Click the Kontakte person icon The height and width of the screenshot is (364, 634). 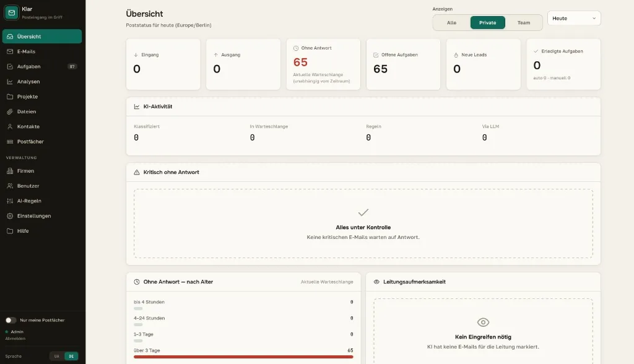click(x=10, y=126)
